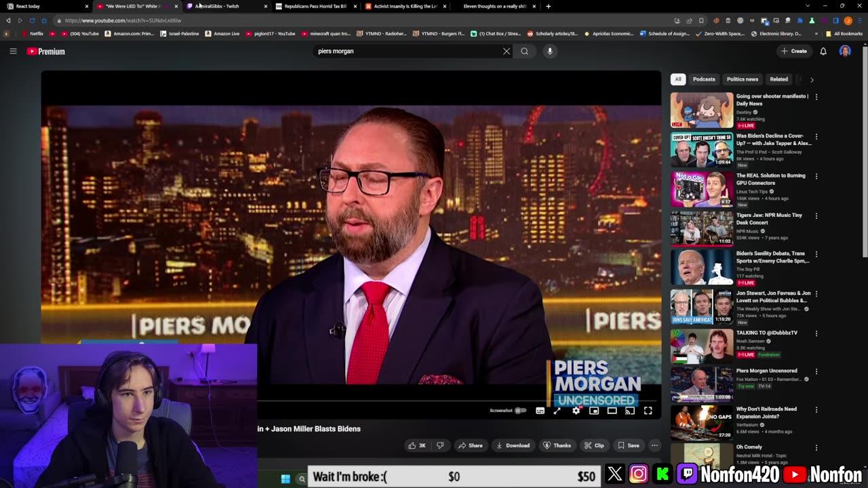Viewport: 868px width, 488px height.
Task: Open The REAL Solution to Burning GPU thumbnail
Action: point(702,189)
